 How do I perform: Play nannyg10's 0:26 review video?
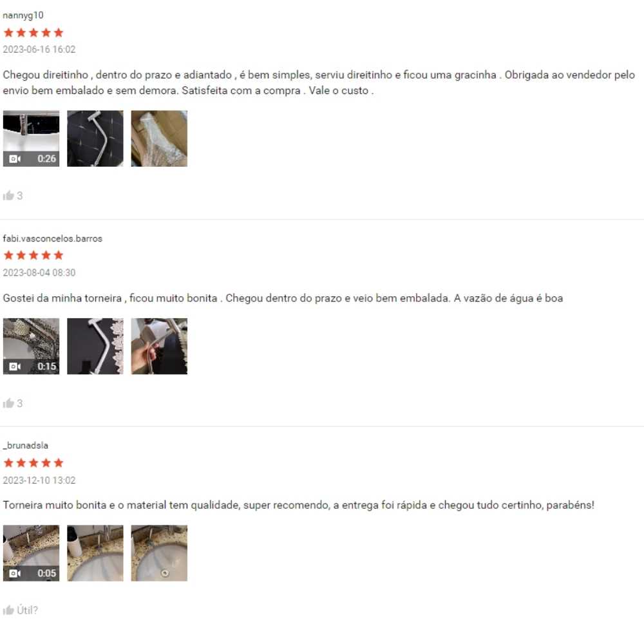pyautogui.click(x=31, y=138)
